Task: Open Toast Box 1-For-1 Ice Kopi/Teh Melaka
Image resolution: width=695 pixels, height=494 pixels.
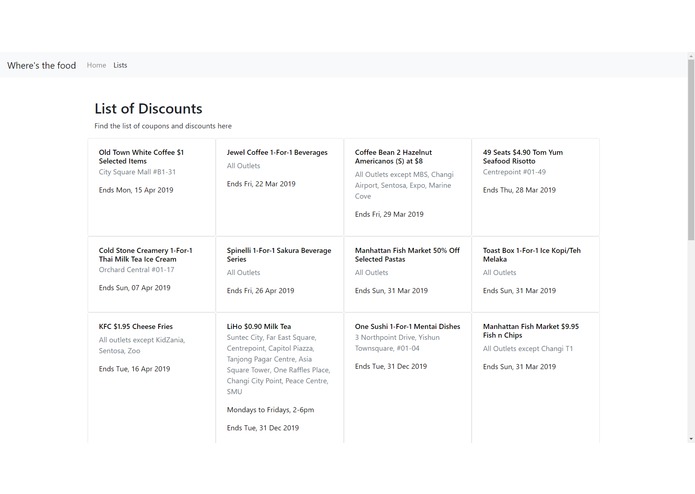Action: pyautogui.click(x=532, y=255)
